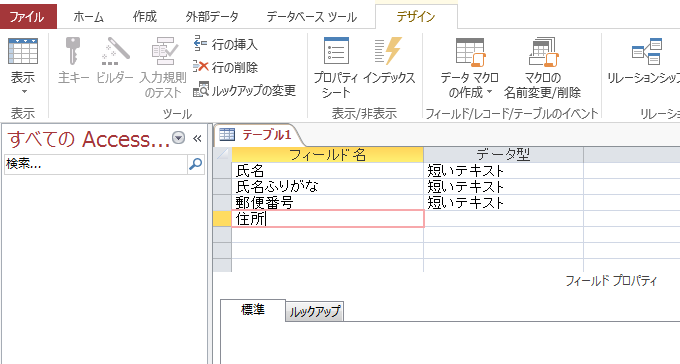Toggle the プロパティ シート button

click(336, 67)
